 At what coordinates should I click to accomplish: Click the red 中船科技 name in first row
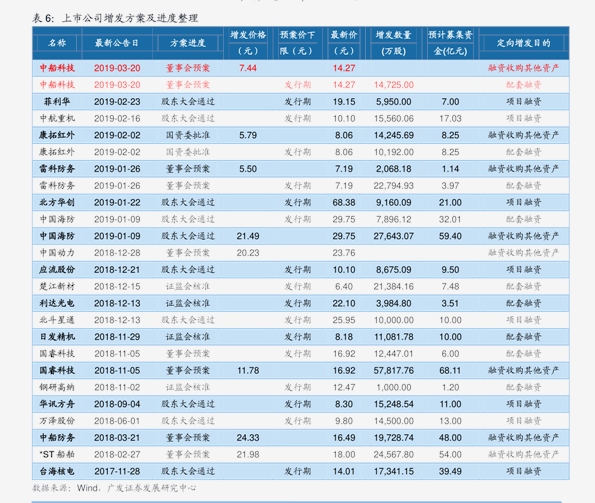[x=57, y=68]
